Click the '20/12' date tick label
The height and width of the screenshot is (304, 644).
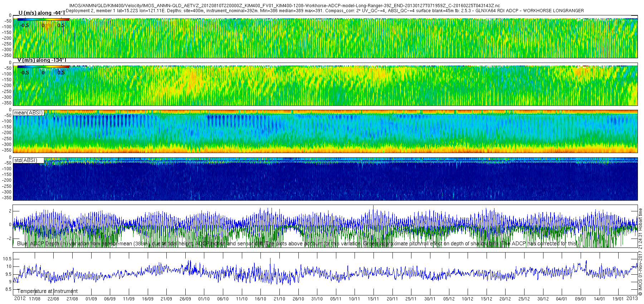[x=505, y=299]
